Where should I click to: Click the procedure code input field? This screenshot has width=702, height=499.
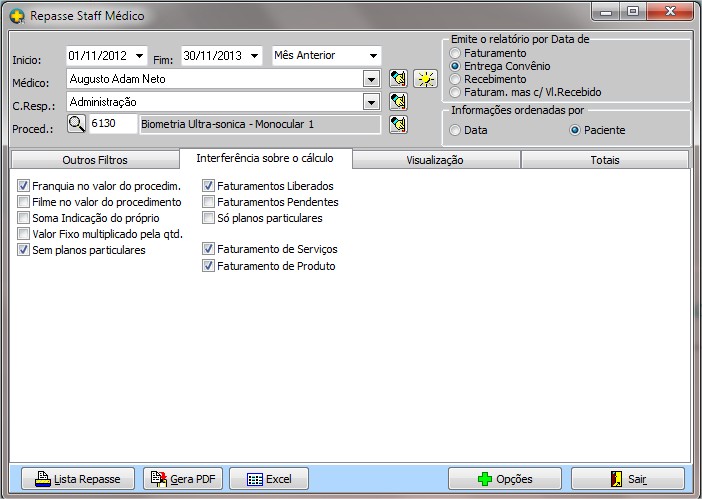(112, 124)
